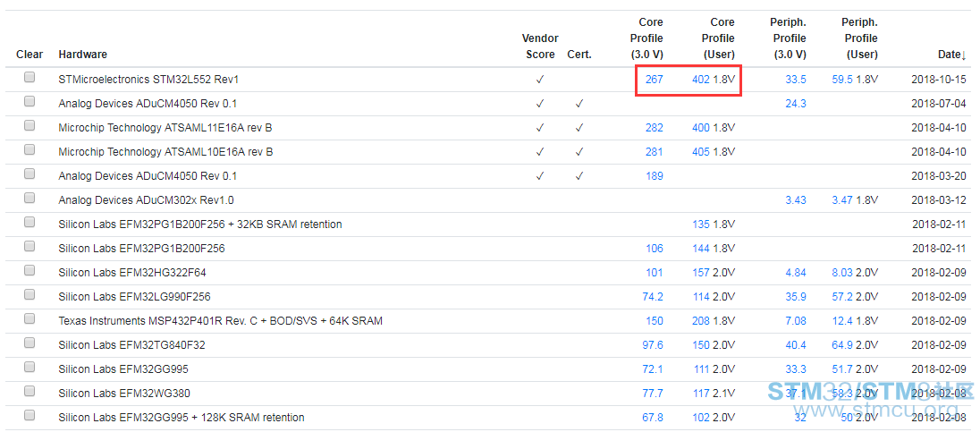
Task: Select the 2018-10-15 date cell
Action: (x=939, y=80)
